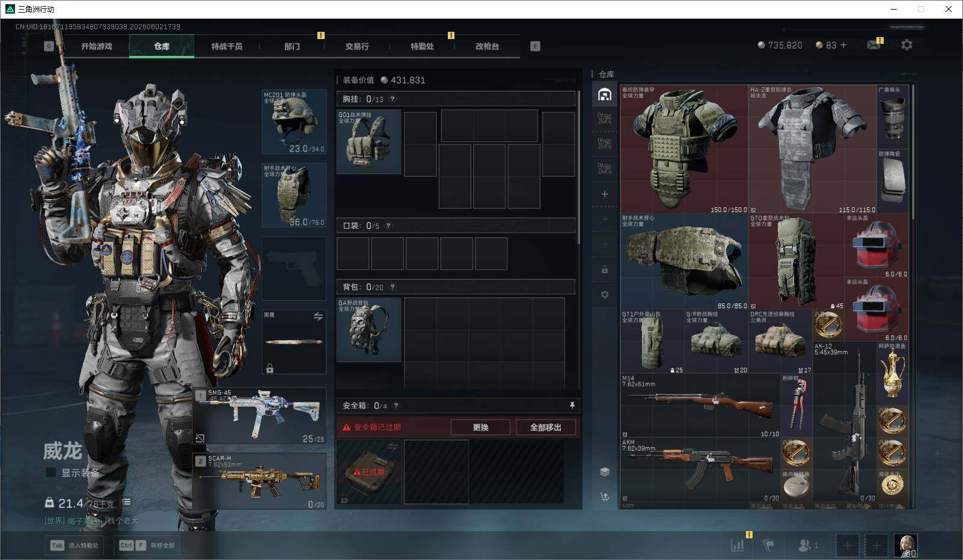Click the help icon beside 背包
Screen dimensions: 963x560
pyautogui.click(x=393, y=287)
